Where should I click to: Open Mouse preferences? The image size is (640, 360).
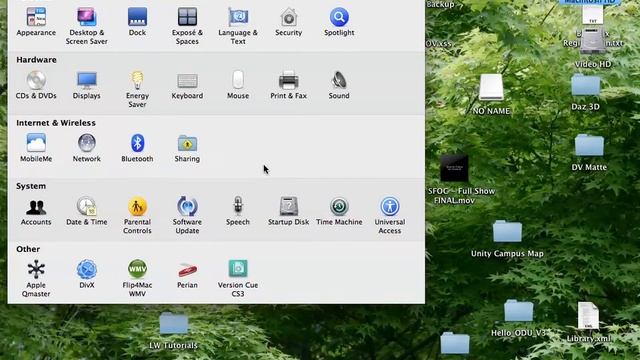[x=238, y=80]
